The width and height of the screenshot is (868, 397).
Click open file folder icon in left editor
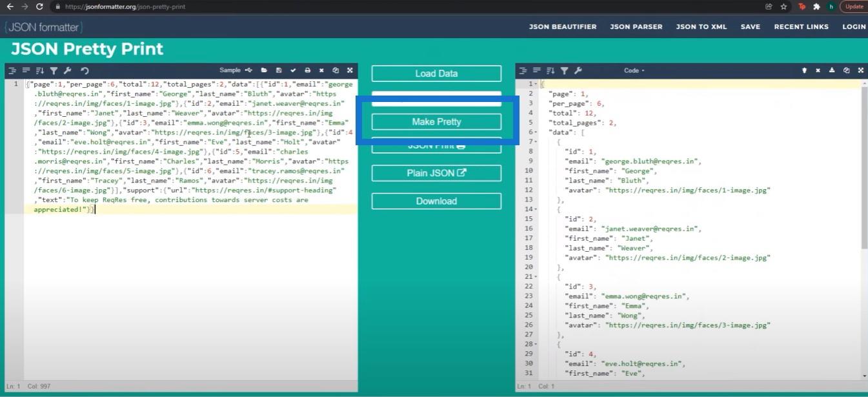(264, 70)
